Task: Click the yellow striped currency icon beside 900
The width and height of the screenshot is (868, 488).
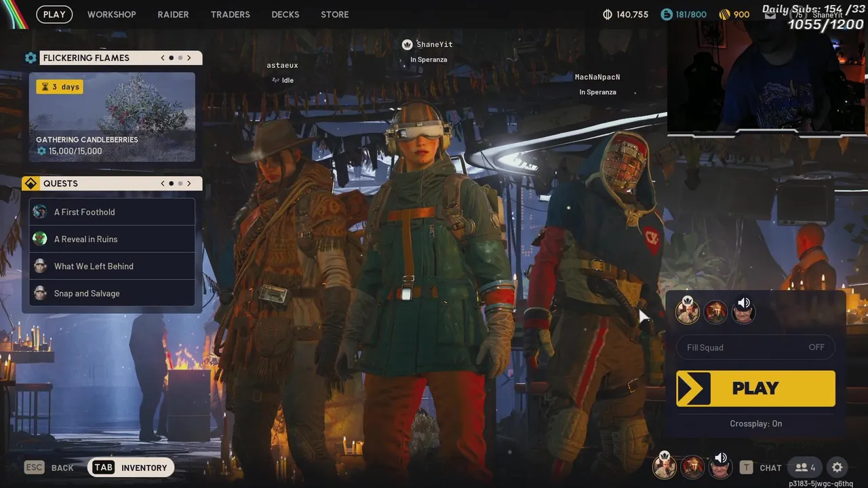Action: 724,14
